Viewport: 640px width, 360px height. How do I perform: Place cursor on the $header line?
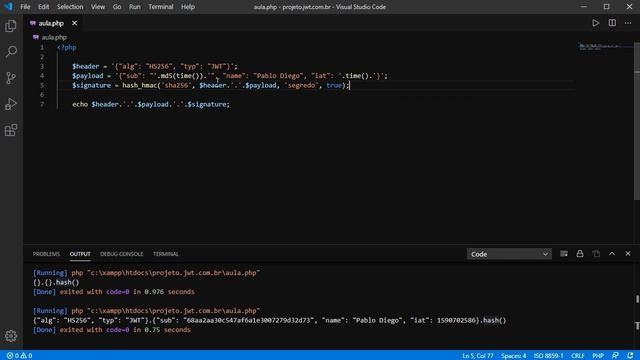(155, 66)
